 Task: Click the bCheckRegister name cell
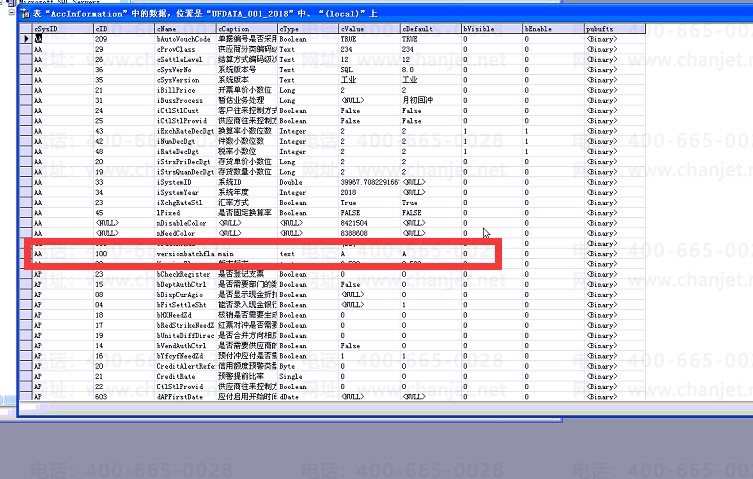pyautogui.click(x=186, y=274)
